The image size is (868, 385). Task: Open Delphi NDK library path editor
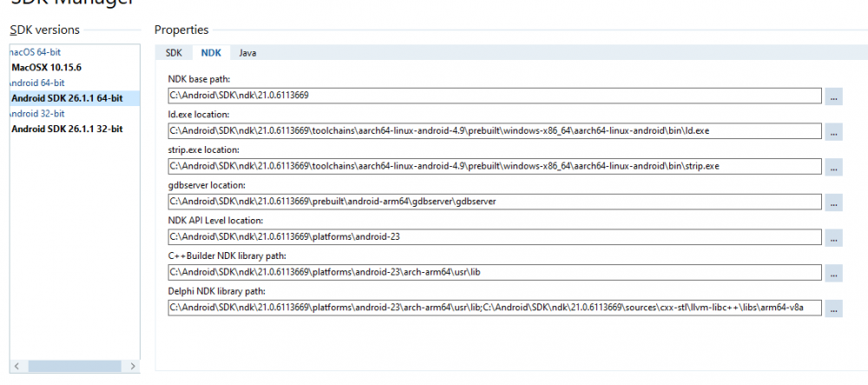point(833,308)
